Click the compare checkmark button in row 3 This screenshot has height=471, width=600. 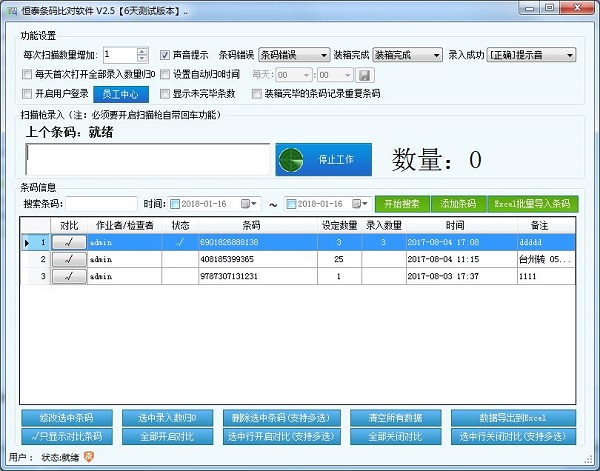click(69, 276)
